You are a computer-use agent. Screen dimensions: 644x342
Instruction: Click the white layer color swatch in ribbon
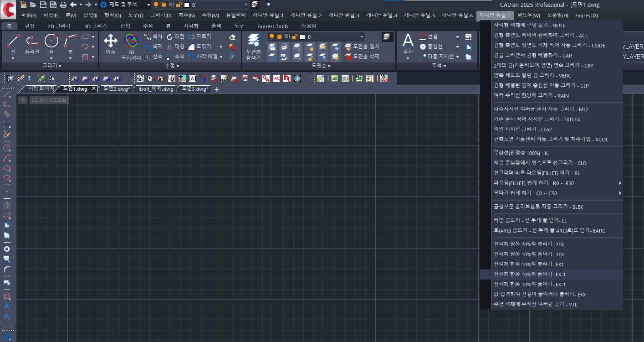tap(302, 36)
